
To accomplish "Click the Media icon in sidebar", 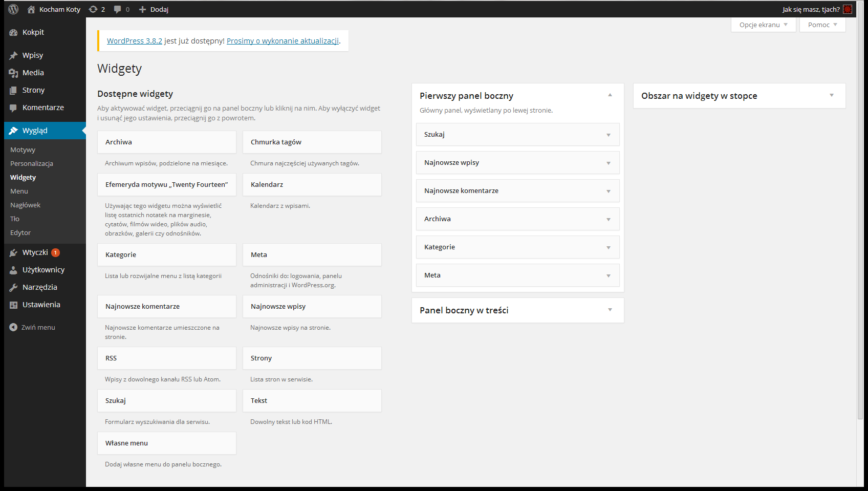I will (x=13, y=73).
